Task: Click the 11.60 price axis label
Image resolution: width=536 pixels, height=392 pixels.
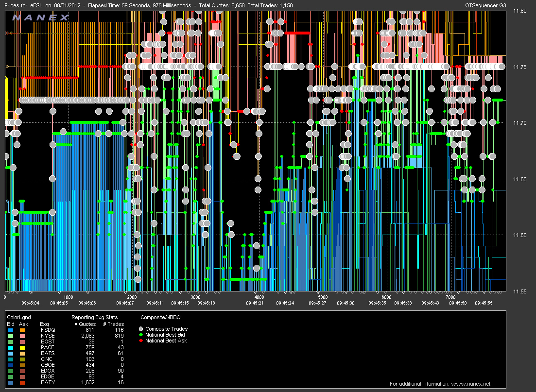Action: click(x=520, y=235)
